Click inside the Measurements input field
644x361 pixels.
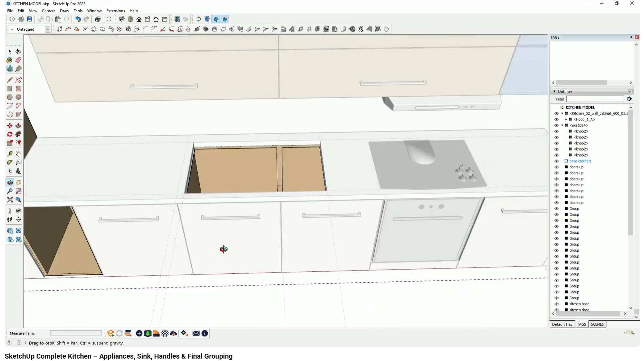tap(76, 333)
